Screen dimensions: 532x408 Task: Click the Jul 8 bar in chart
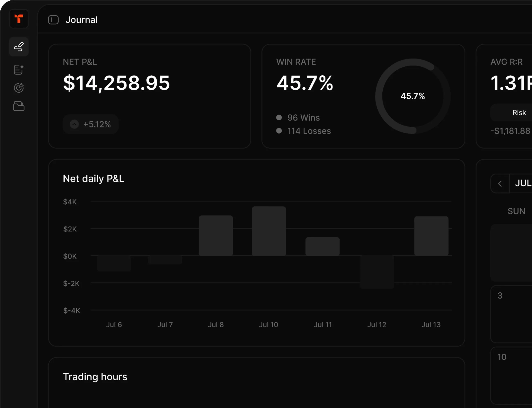(x=216, y=236)
